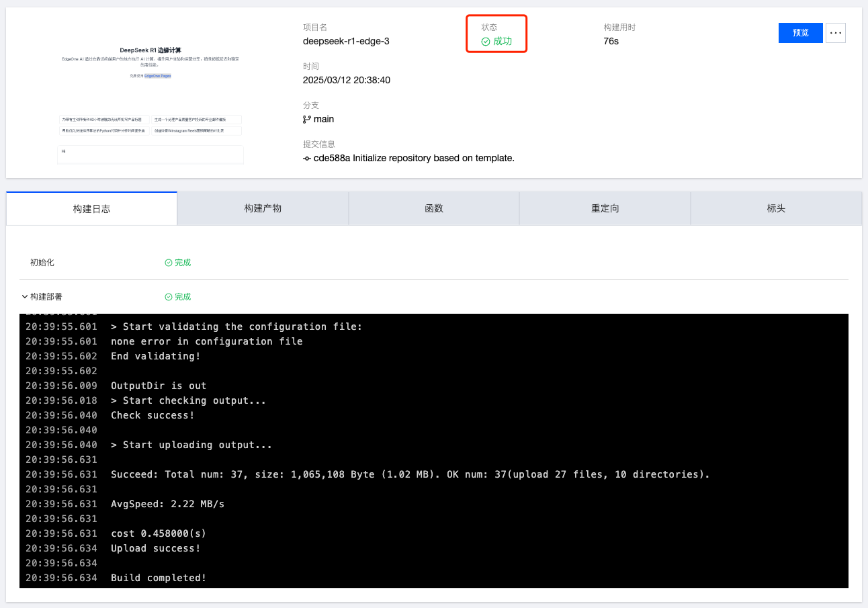This screenshot has width=868, height=608.
Task: Open the 构建产物 tab
Action: tap(263, 208)
